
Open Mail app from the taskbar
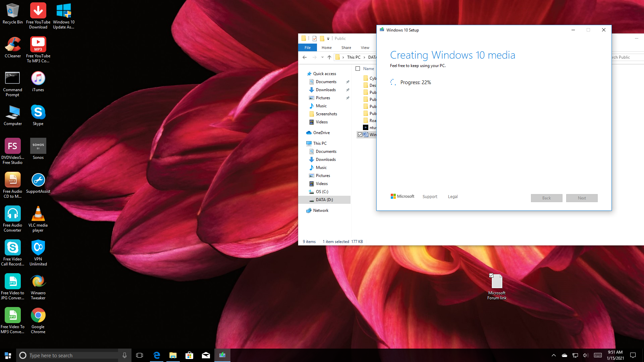pyautogui.click(x=206, y=355)
